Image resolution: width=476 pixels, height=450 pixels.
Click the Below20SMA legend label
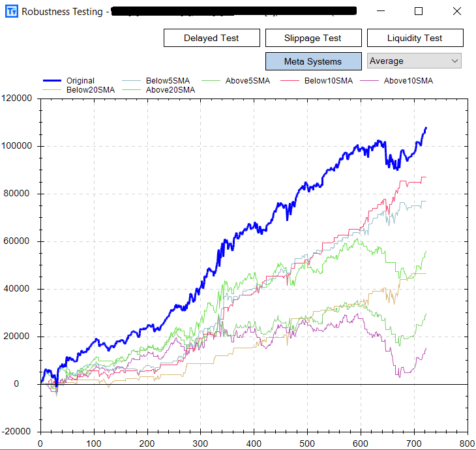click(90, 89)
